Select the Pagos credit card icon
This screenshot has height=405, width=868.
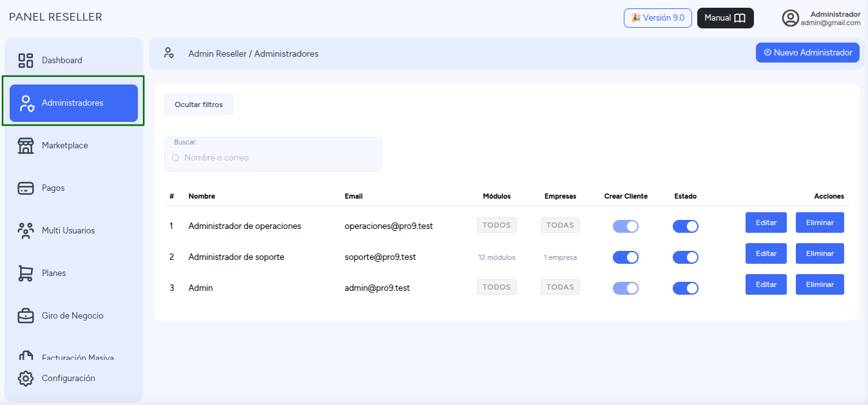pyautogui.click(x=26, y=188)
